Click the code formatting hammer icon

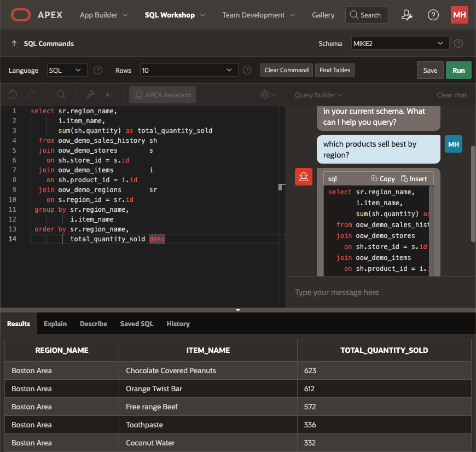pos(91,95)
